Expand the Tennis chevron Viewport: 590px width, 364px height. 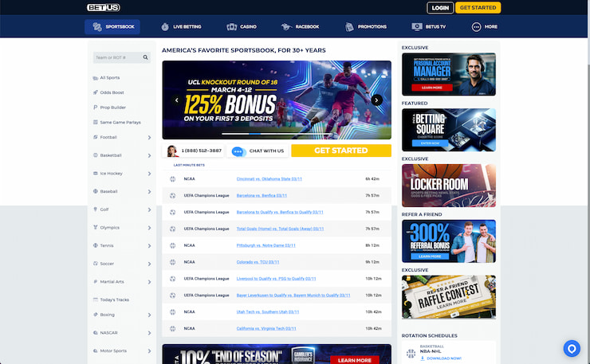click(x=149, y=246)
